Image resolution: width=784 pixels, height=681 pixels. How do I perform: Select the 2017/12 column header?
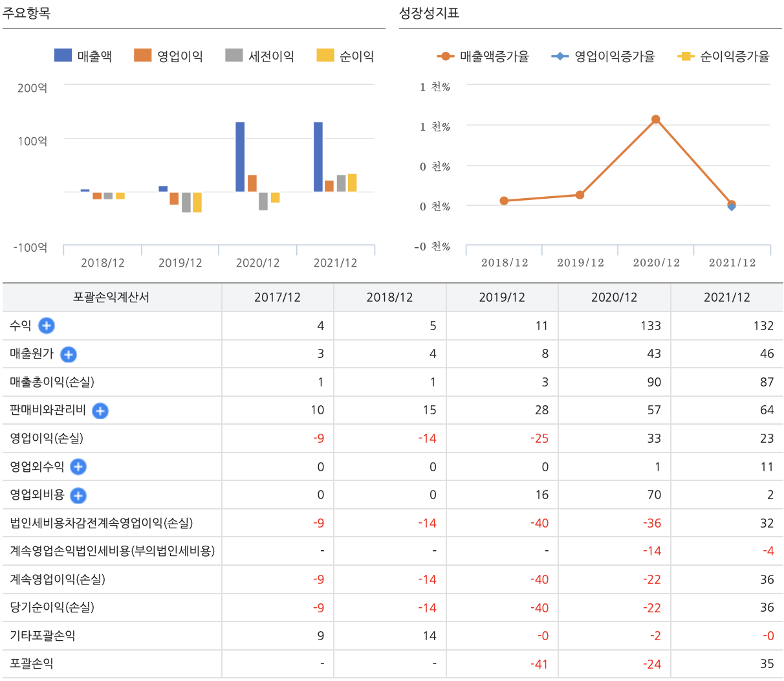tap(277, 297)
